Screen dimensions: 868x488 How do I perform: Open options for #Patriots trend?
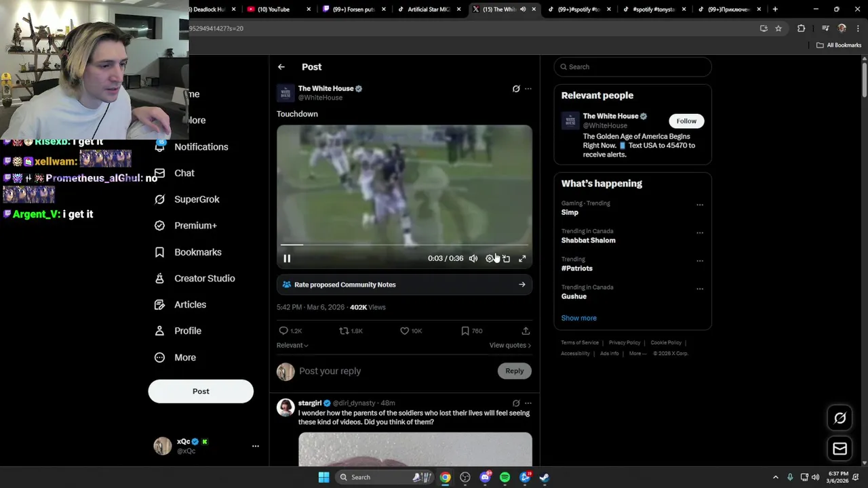point(700,260)
